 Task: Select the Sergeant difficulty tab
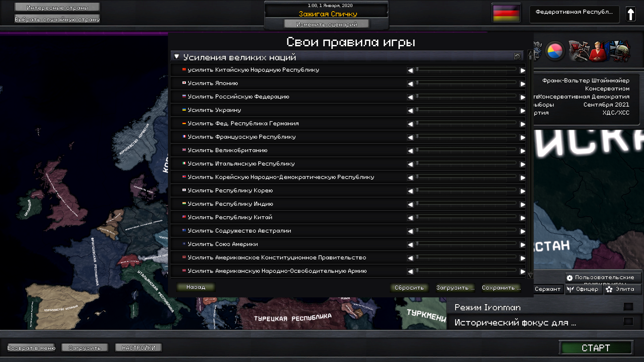point(547,289)
